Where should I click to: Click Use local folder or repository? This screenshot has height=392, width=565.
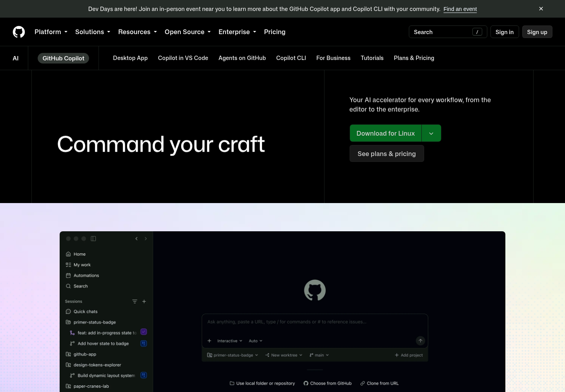(262, 383)
